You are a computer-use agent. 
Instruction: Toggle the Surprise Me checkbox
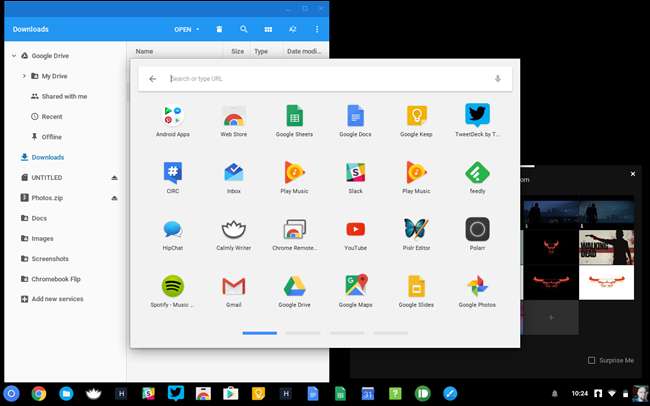pyautogui.click(x=592, y=360)
